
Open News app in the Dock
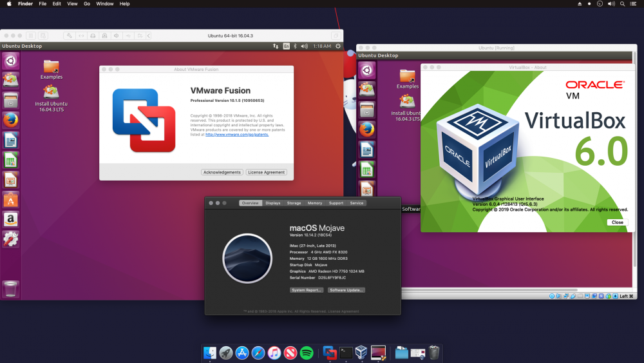290,353
